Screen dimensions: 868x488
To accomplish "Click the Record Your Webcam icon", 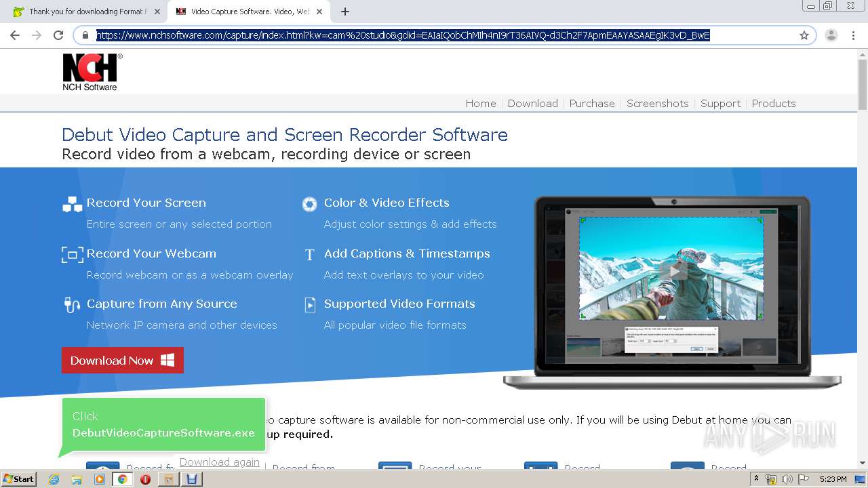I will click(x=72, y=254).
